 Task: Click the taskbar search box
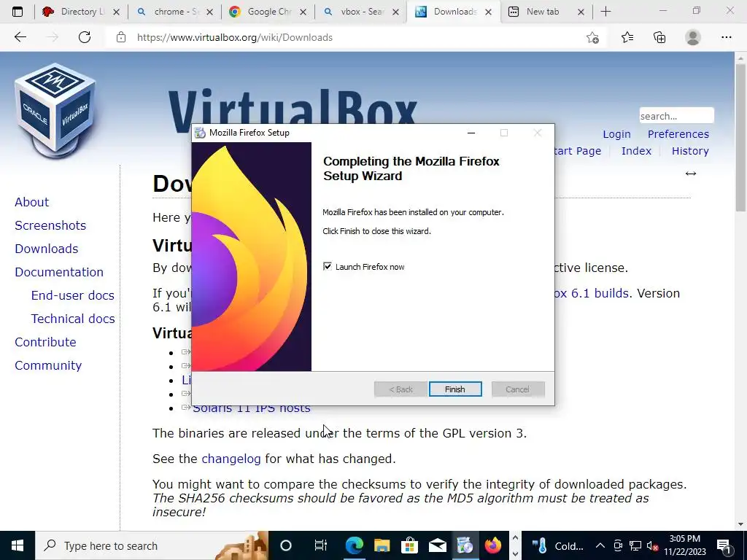pos(152,545)
